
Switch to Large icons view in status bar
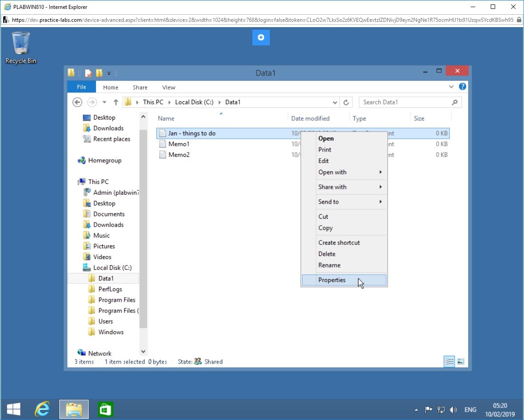pos(460,361)
